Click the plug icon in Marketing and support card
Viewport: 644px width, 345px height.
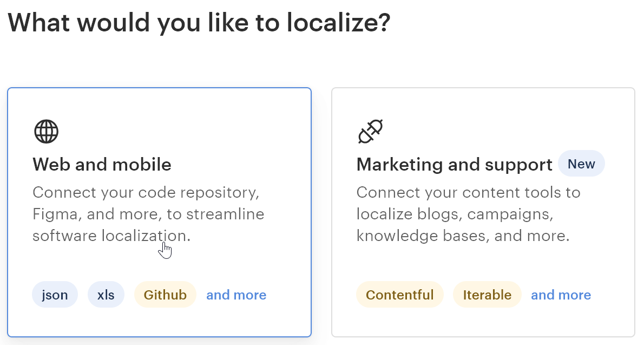371,131
